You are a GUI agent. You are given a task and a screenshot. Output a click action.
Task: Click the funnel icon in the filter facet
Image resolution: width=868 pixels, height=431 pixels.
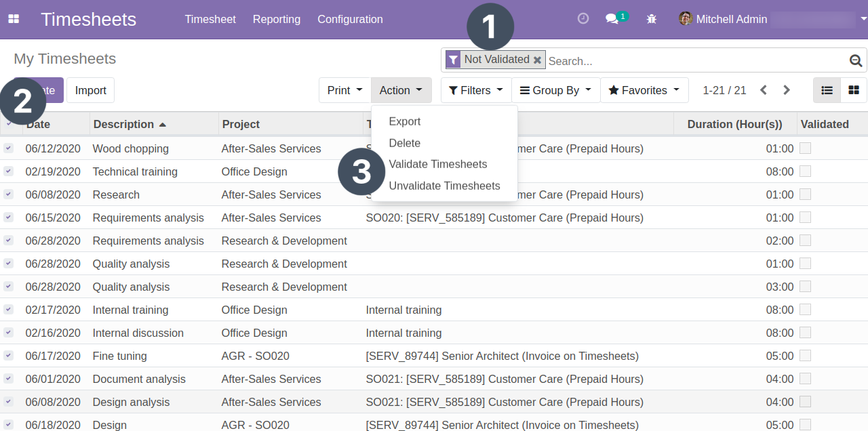tap(454, 60)
